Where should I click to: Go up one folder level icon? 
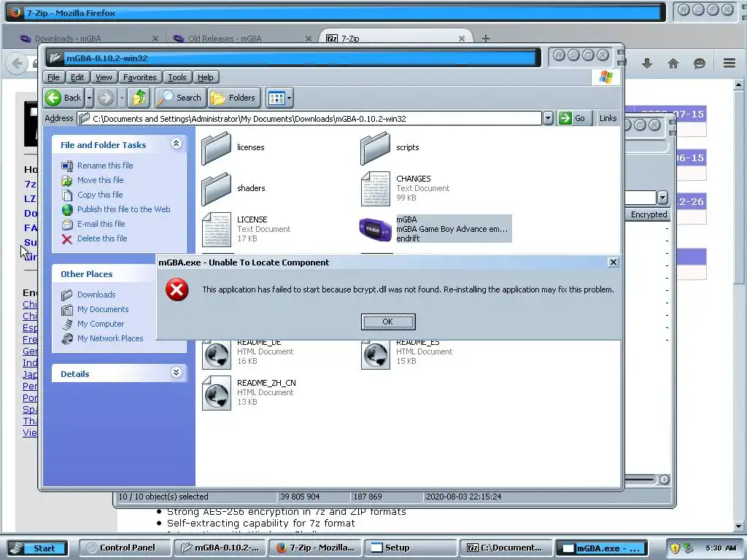139,98
